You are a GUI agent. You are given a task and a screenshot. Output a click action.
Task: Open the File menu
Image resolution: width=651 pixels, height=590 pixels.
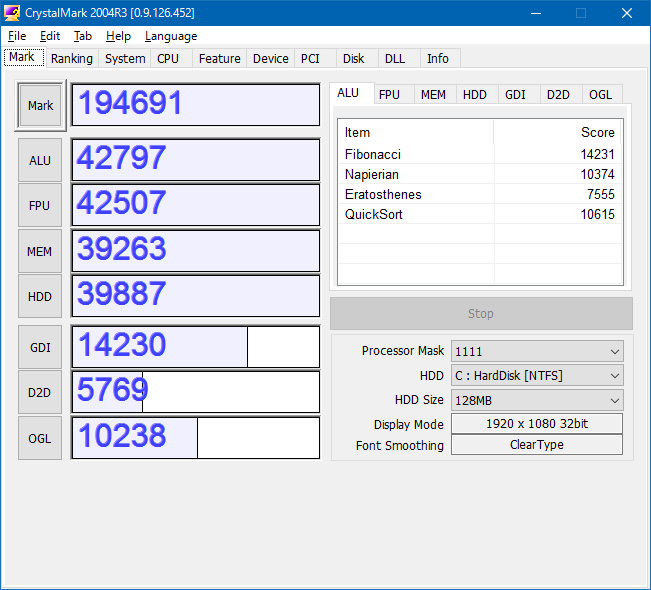pos(17,36)
